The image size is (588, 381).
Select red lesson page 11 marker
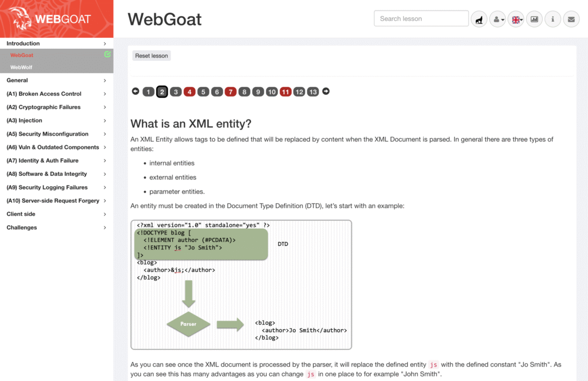pyautogui.click(x=285, y=91)
